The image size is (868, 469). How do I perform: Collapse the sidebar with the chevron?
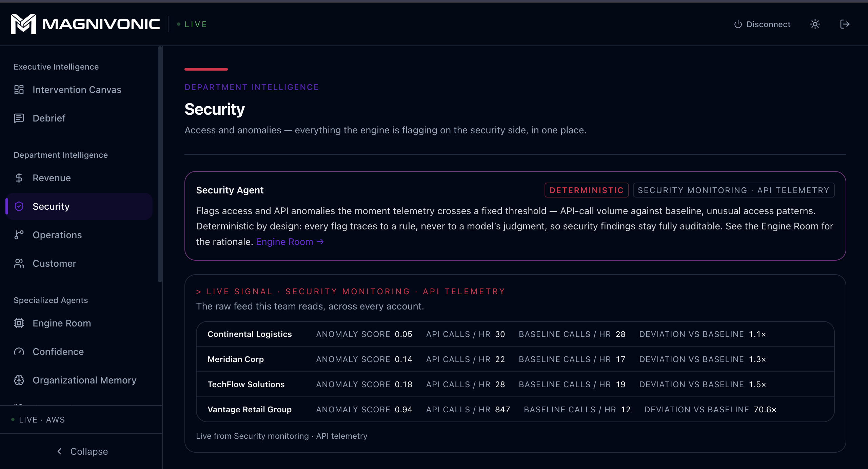(82, 451)
